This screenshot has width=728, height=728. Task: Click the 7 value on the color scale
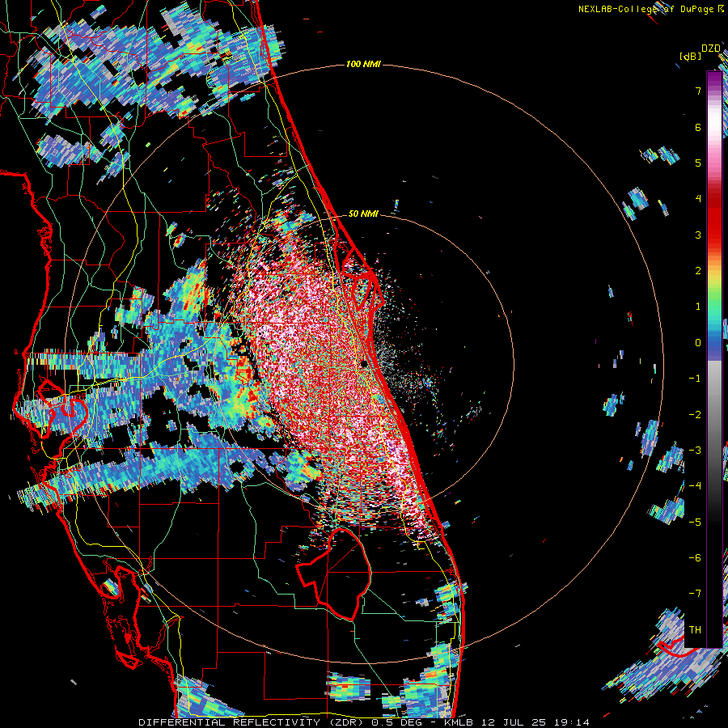(x=698, y=91)
